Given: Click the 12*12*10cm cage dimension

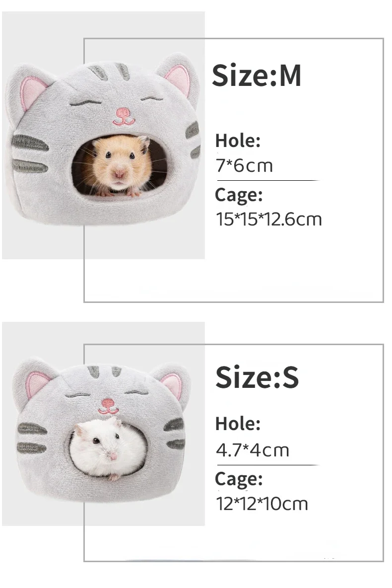Looking at the screenshot, I should [x=261, y=503].
